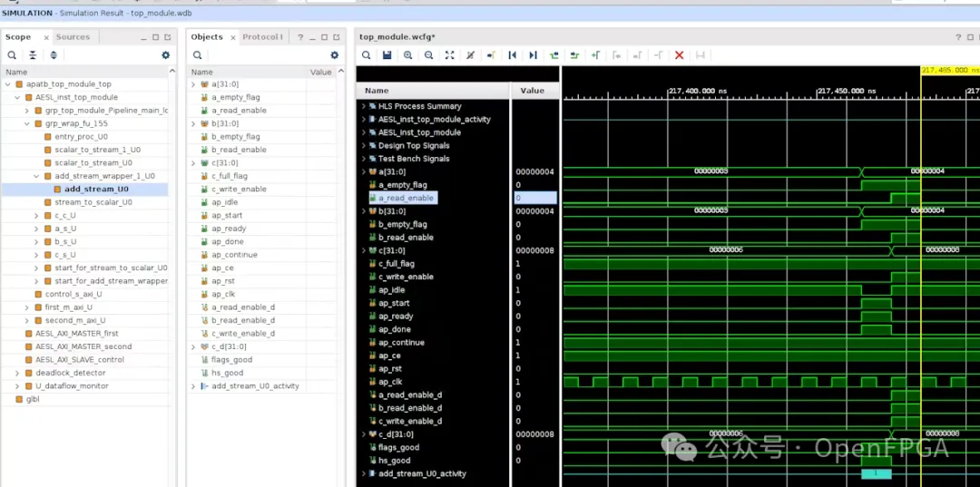
Task: Switch to the Sources tab
Action: click(73, 37)
